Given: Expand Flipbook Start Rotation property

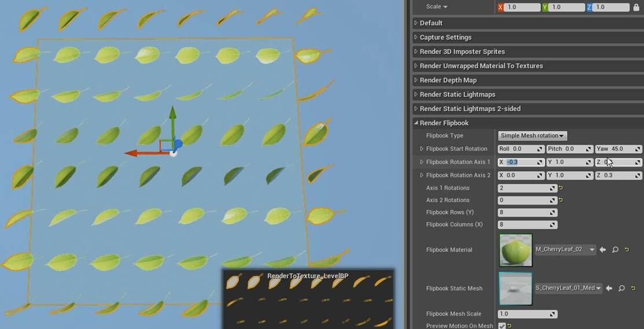Looking at the screenshot, I should 421,149.
